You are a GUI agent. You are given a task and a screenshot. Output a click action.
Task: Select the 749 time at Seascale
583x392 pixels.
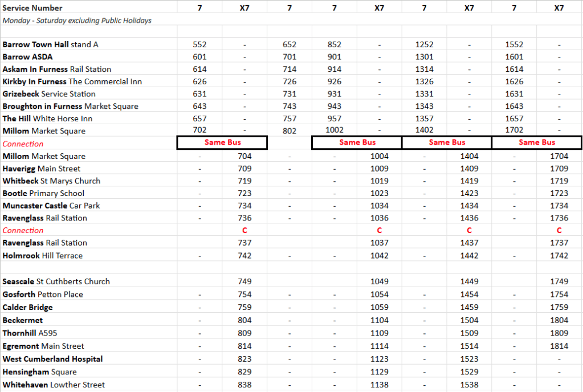pyautogui.click(x=244, y=281)
